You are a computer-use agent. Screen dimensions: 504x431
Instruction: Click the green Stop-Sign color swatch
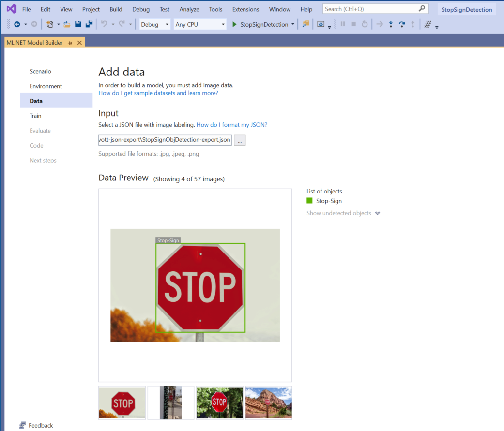click(309, 201)
